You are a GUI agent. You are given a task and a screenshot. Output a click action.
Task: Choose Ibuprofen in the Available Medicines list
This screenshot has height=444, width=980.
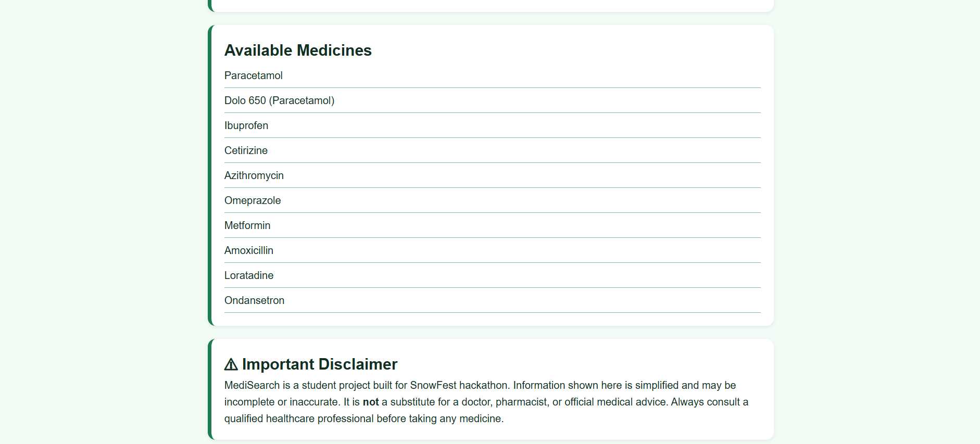pos(246,125)
